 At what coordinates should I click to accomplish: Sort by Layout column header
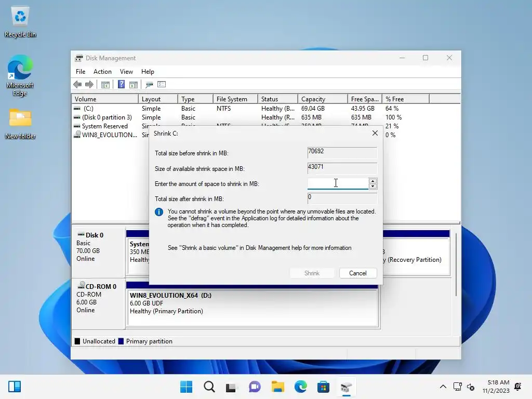158,99
